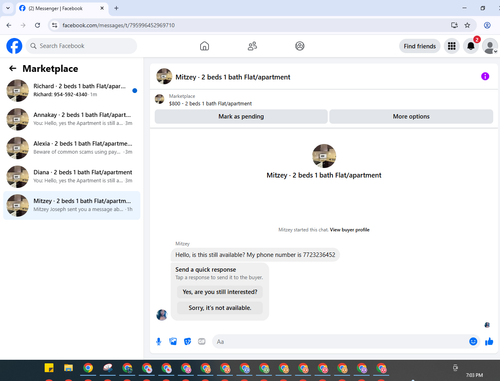Click the chat header Mitzey title
This screenshot has height=381, width=500.
[x=233, y=77]
